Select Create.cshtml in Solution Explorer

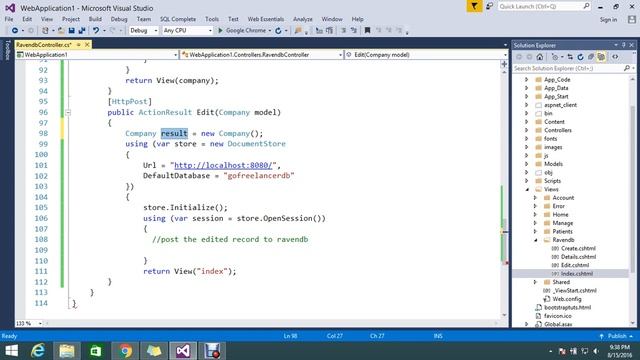578,249
